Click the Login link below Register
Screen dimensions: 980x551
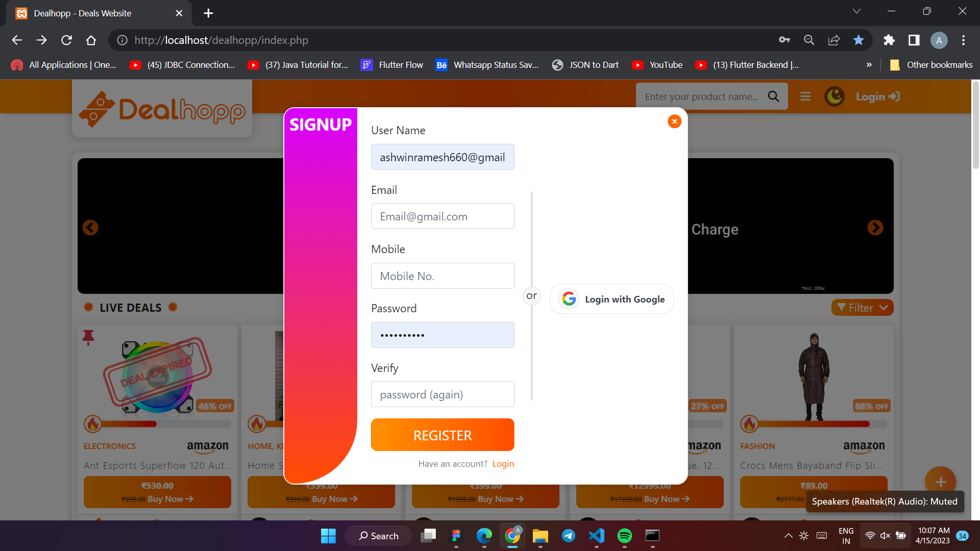[x=503, y=464]
